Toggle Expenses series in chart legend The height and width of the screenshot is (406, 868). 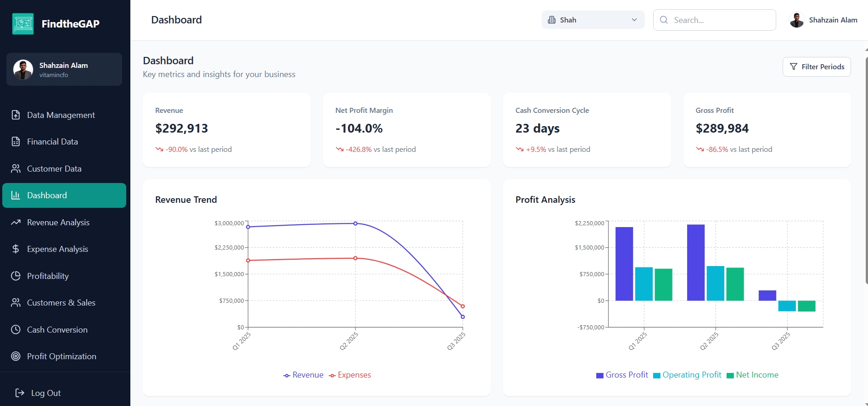point(350,375)
